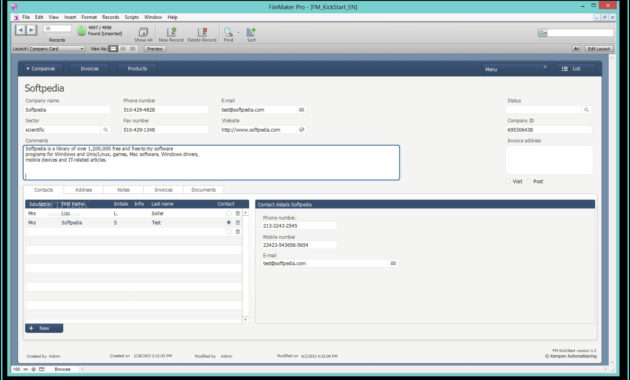Go to the previous record arrow
The image size is (630, 380).
[20, 30]
